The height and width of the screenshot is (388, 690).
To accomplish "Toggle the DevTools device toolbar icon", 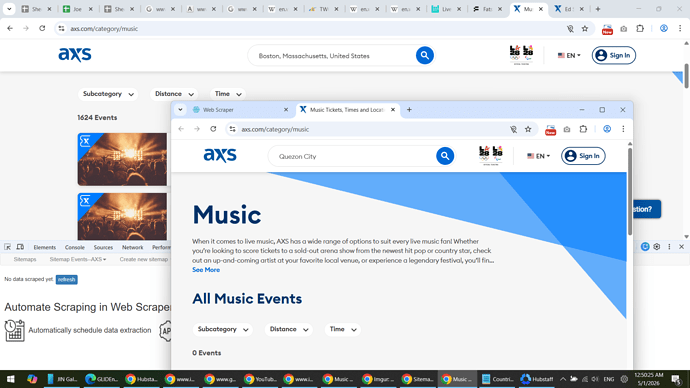I will tap(20, 247).
